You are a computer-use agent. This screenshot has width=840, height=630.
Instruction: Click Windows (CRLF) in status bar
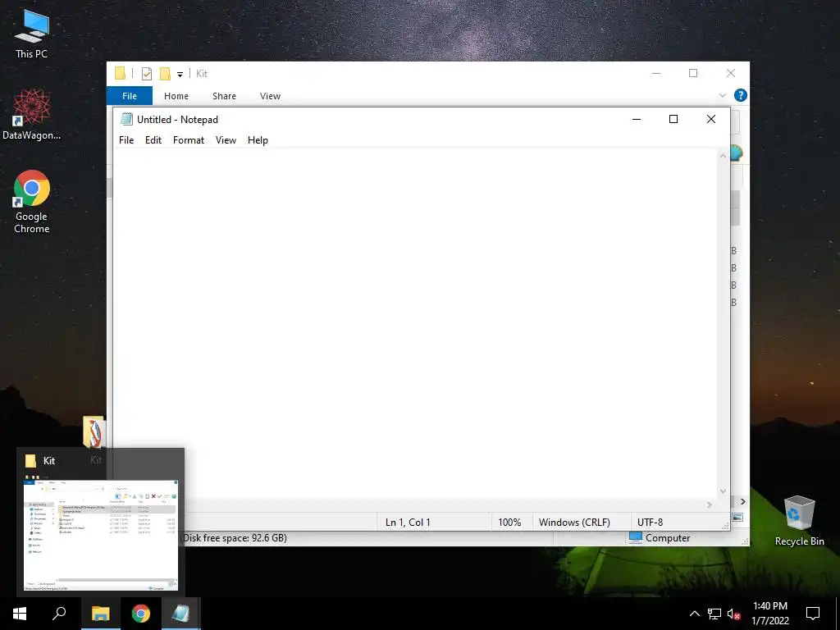pyautogui.click(x=574, y=523)
